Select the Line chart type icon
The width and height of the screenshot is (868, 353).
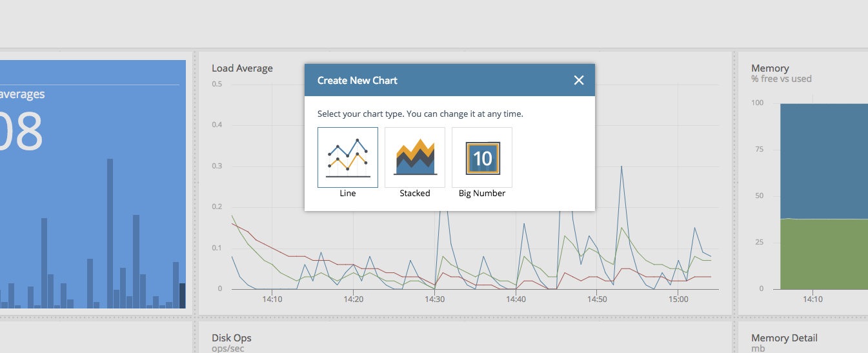348,157
